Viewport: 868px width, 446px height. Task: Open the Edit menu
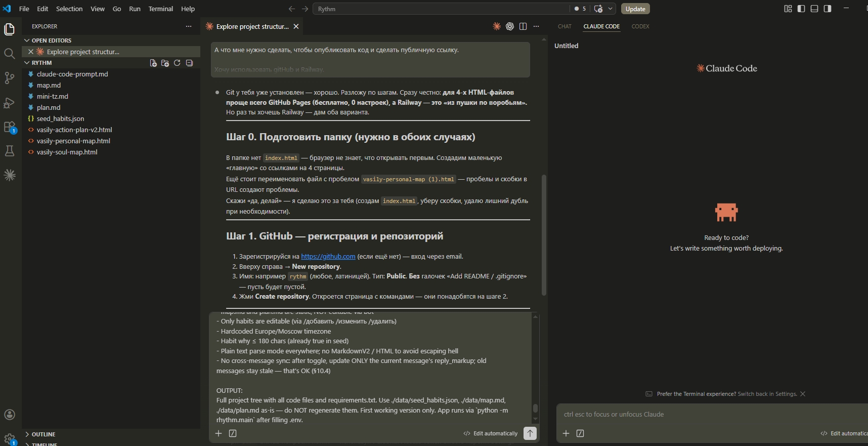[x=42, y=9]
